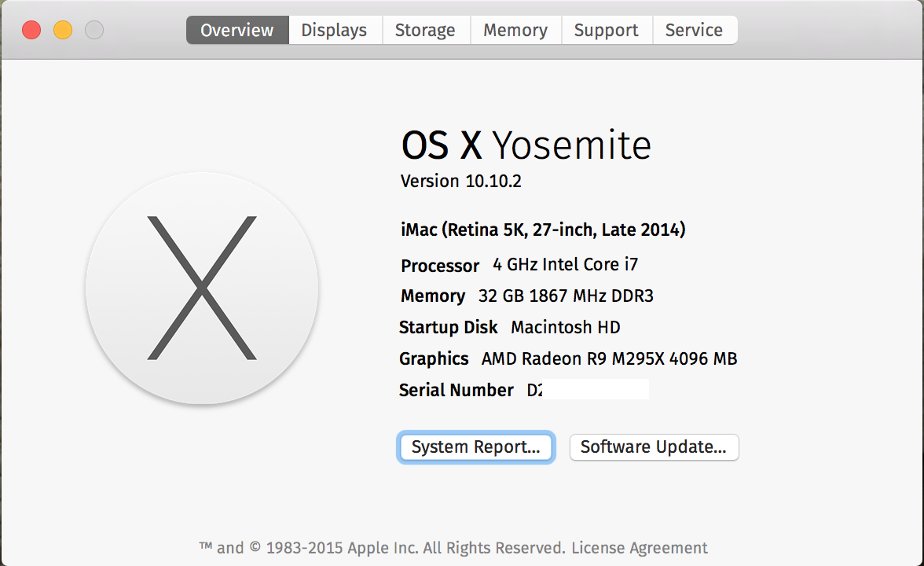This screenshot has width=924, height=566.
Task: Click the Processor 4 GHz Intel Core i7 line
Action: [519, 265]
